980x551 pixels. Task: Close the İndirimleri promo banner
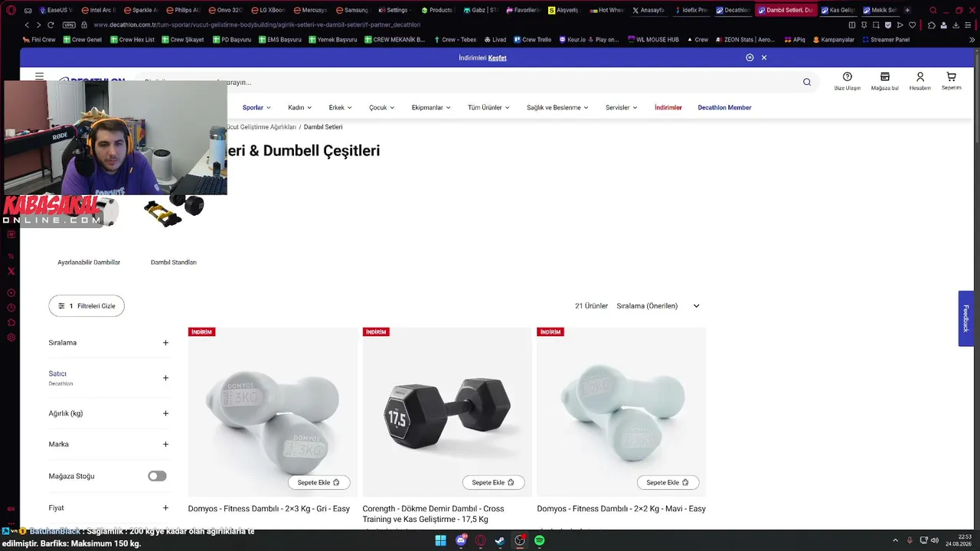point(764,57)
